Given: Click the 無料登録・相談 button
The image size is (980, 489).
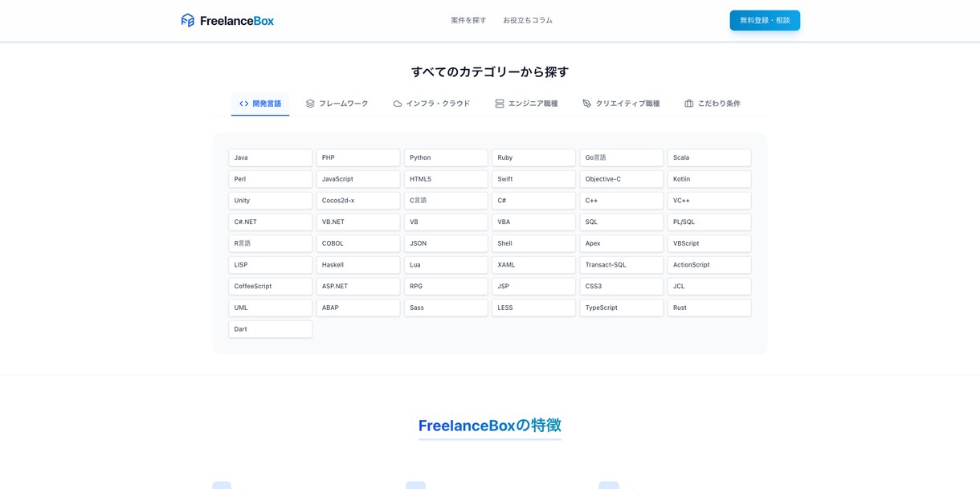Looking at the screenshot, I should (x=765, y=20).
